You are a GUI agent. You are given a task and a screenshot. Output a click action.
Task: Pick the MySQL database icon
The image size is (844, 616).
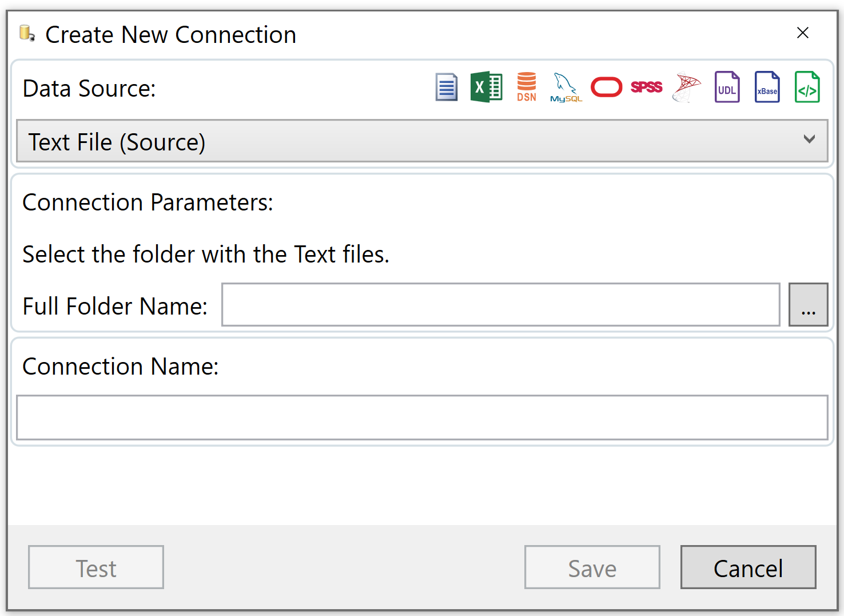point(566,87)
